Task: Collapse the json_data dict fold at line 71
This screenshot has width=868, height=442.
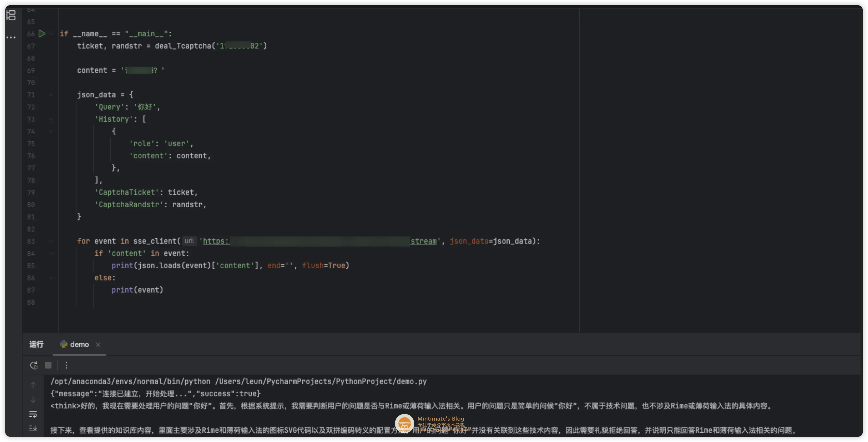Action: point(51,95)
